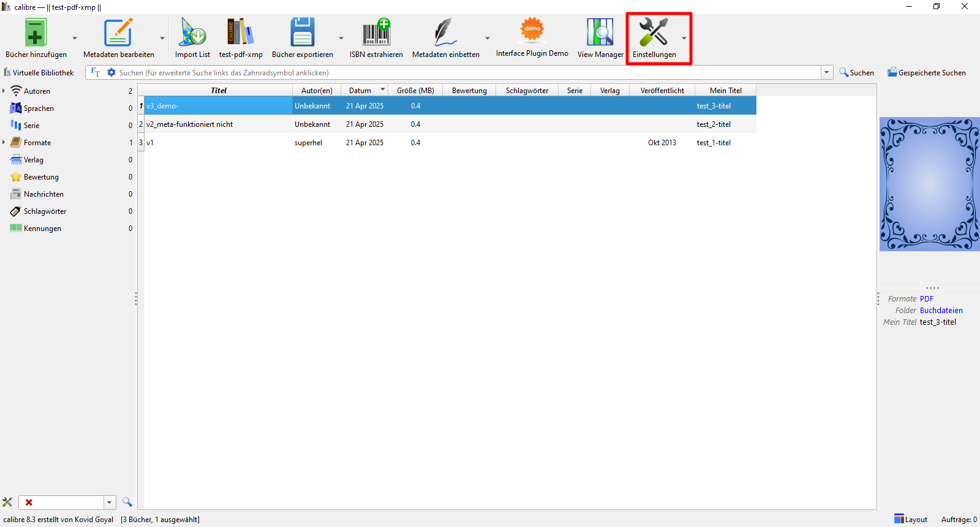Sort by Titel column header
This screenshot has height=527, width=980.
(219, 90)
